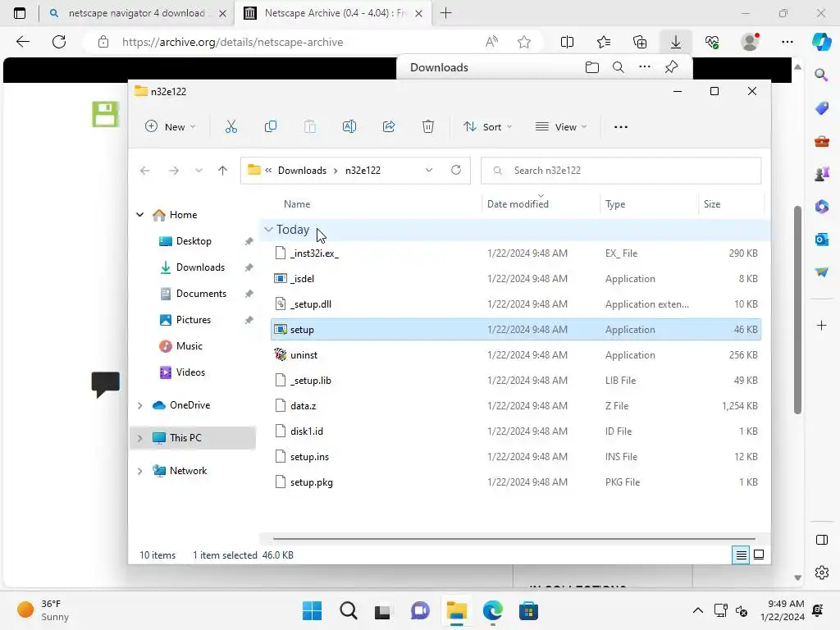Switch to details view layout icon
The height and width of the screenshot is (630, 840).
[x=741, y=555]
